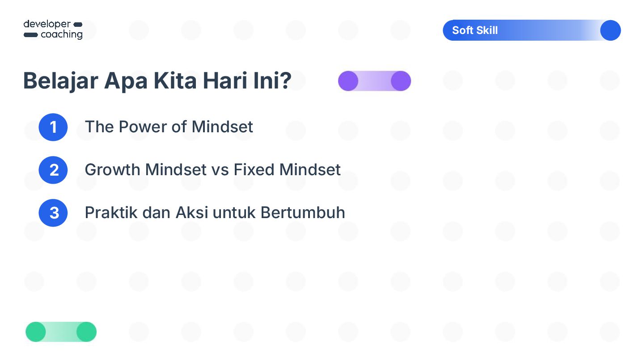Click the blue number 3 circle
The image size is (644, 362).
click(x=53, y=213)
